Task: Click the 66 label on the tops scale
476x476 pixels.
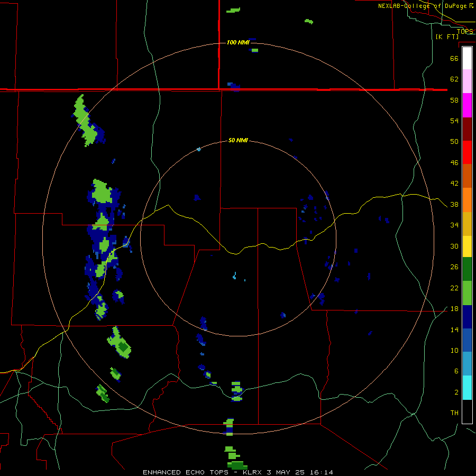Action: click(454, 58)
